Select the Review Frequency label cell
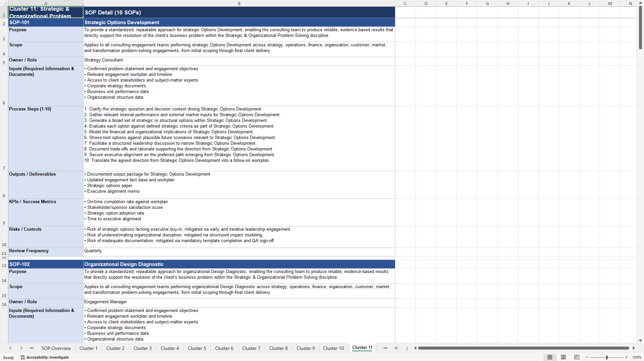 [46, 252]
